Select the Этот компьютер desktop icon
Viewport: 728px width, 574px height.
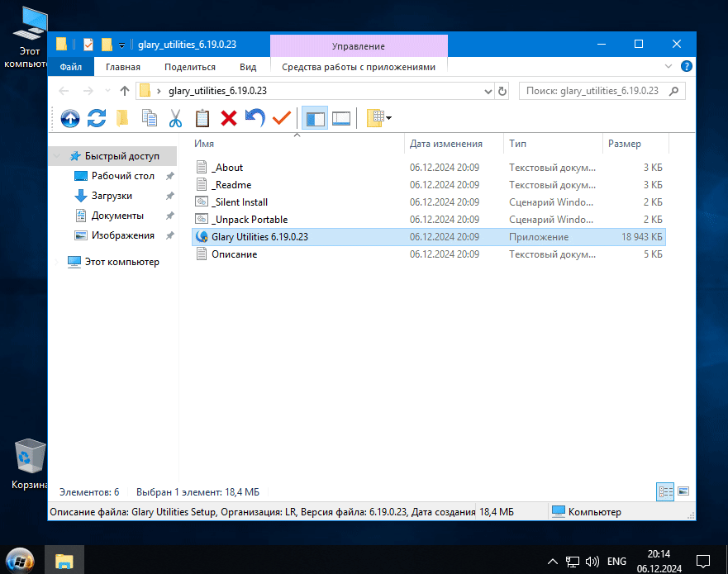click(29, 38)
